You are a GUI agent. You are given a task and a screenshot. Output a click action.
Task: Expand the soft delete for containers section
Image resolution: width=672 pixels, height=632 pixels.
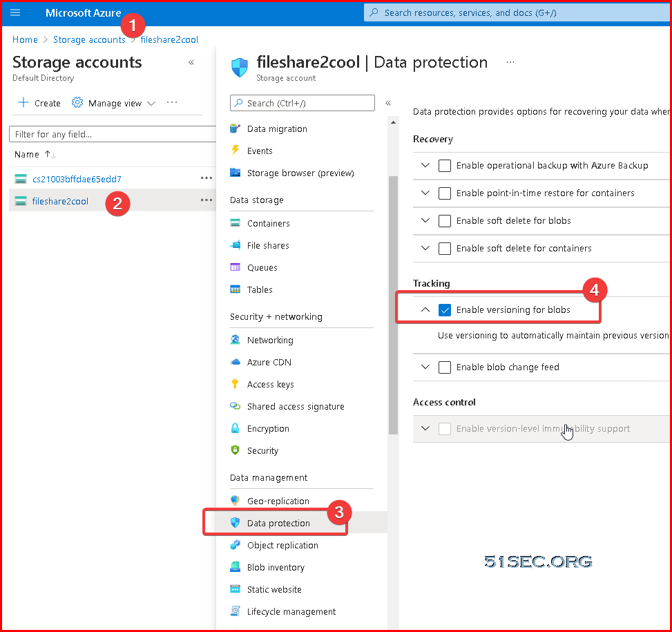(425, 248)
